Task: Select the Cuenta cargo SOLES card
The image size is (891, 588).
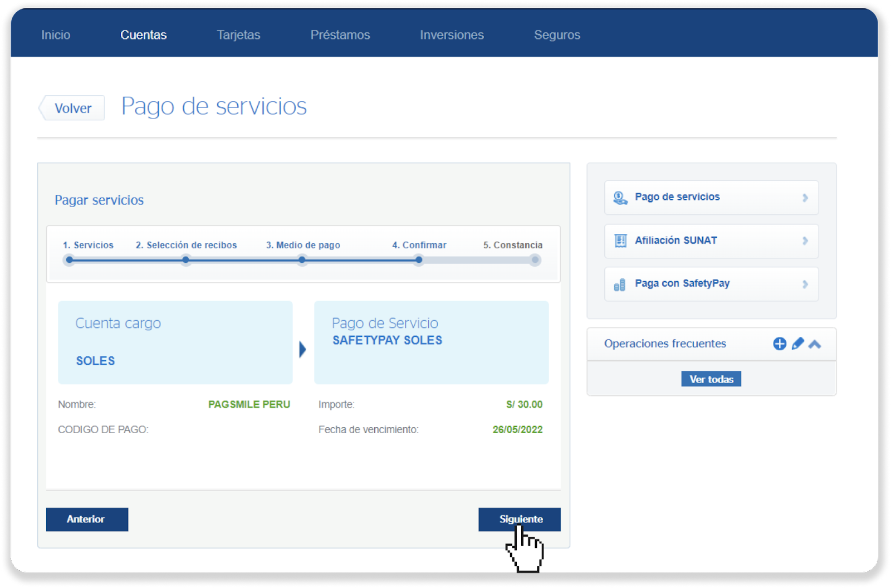Action: 175,342
